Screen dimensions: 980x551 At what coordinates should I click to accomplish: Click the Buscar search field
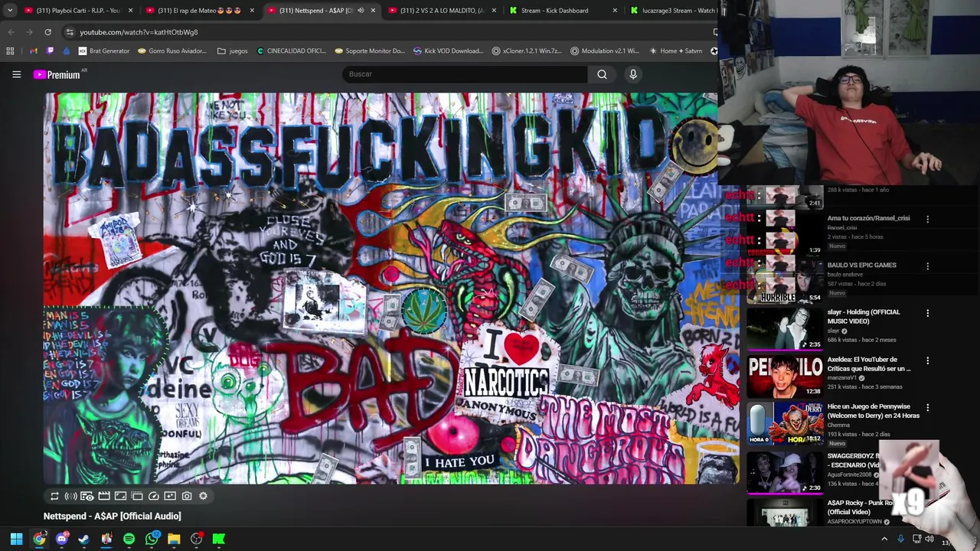tap(465, 74)
